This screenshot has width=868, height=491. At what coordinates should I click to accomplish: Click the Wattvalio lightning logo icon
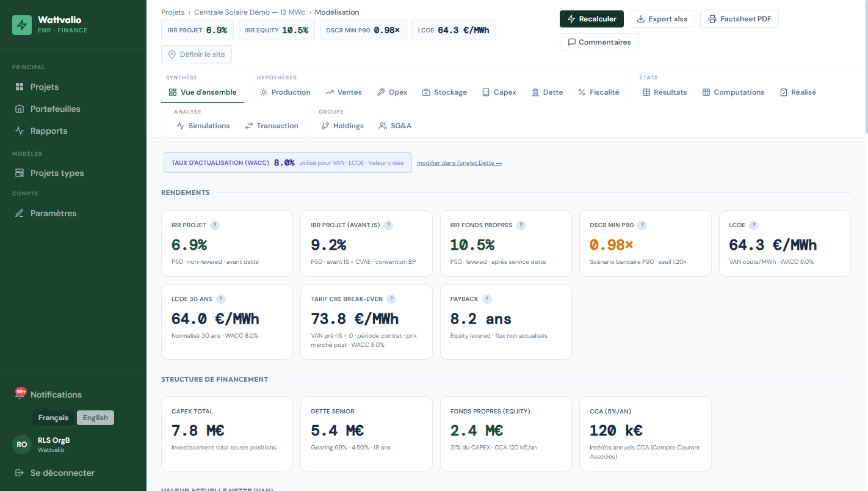pyautogui.click(x=22, y=25)
